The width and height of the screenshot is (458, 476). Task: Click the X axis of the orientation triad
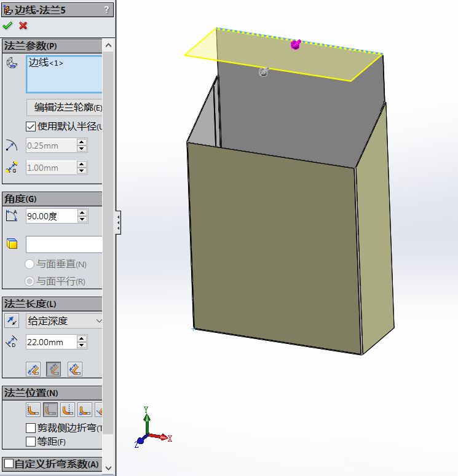pyautogui.click(x=160, y=437)
